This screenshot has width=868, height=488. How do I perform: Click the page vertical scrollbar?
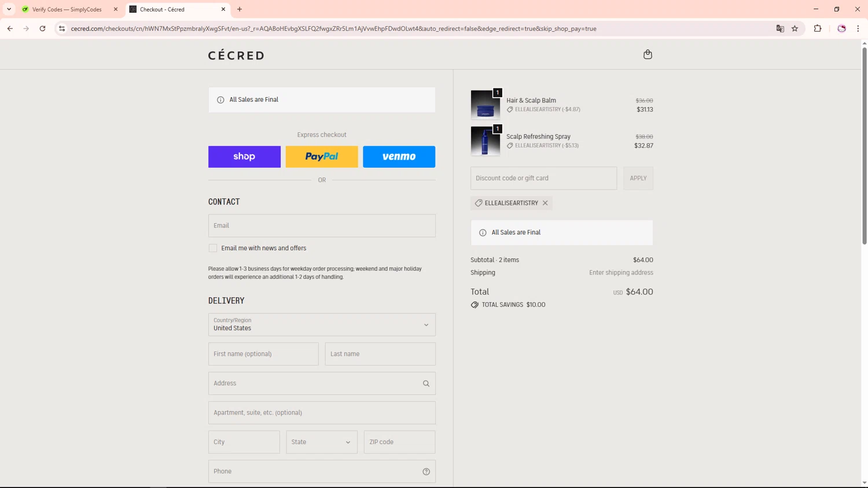(x=865, y=145)
